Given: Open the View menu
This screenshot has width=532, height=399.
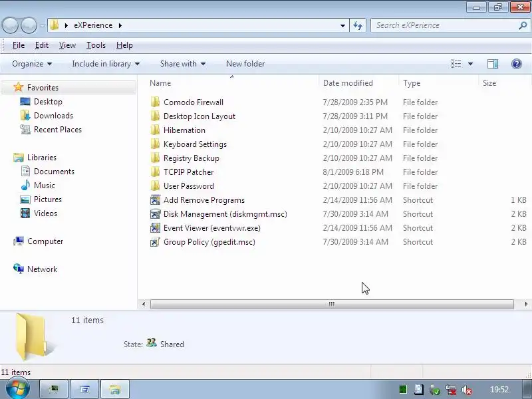Looking at the screenshot, I should [67, 45].
